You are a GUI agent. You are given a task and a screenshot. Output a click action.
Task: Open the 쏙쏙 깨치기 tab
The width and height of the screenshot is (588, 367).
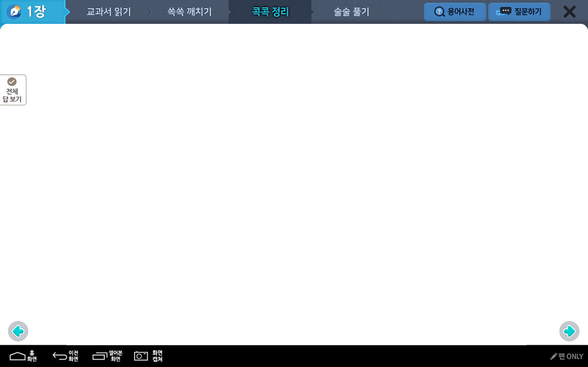tap(189, 12)
